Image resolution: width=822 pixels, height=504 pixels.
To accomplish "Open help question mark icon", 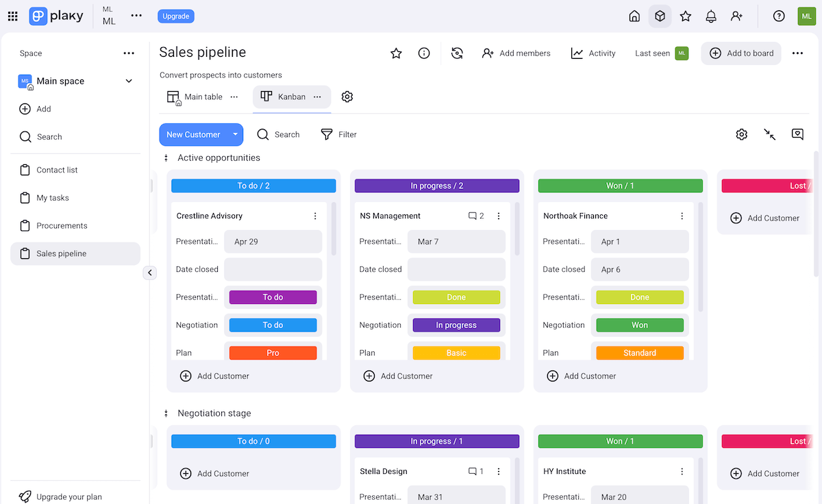I will (779, 16).
